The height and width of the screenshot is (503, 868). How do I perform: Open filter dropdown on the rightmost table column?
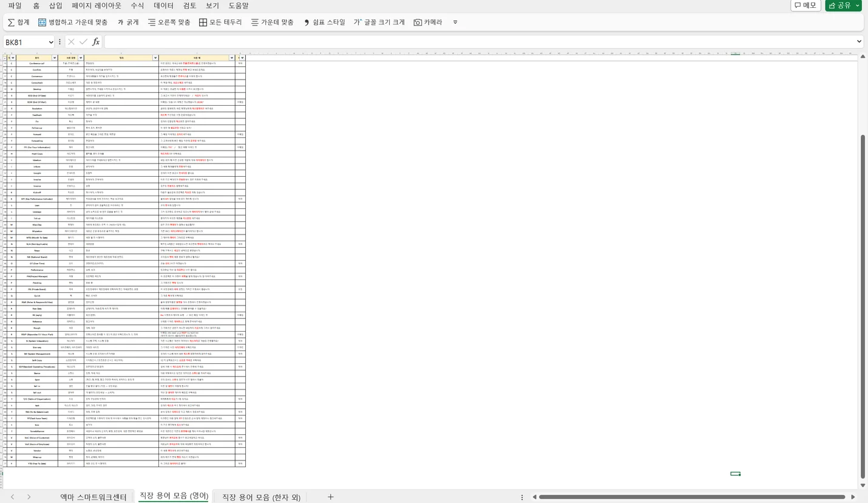point(243,58)
